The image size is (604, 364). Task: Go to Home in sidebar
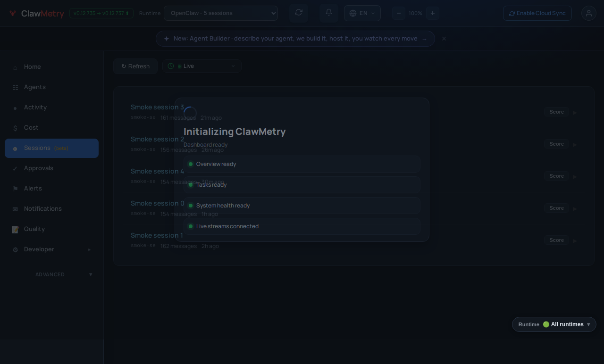coord(52,67)
